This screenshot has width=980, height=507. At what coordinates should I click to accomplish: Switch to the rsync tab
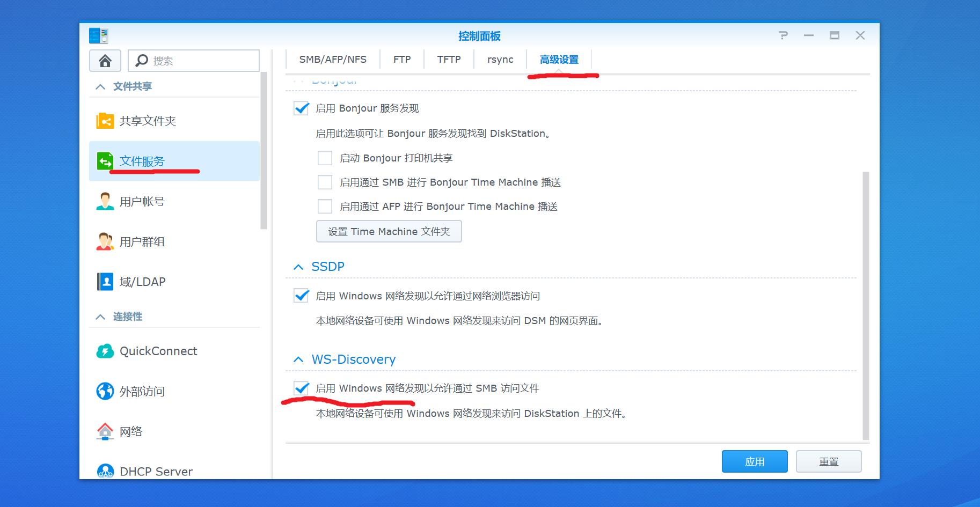point(500,59)
